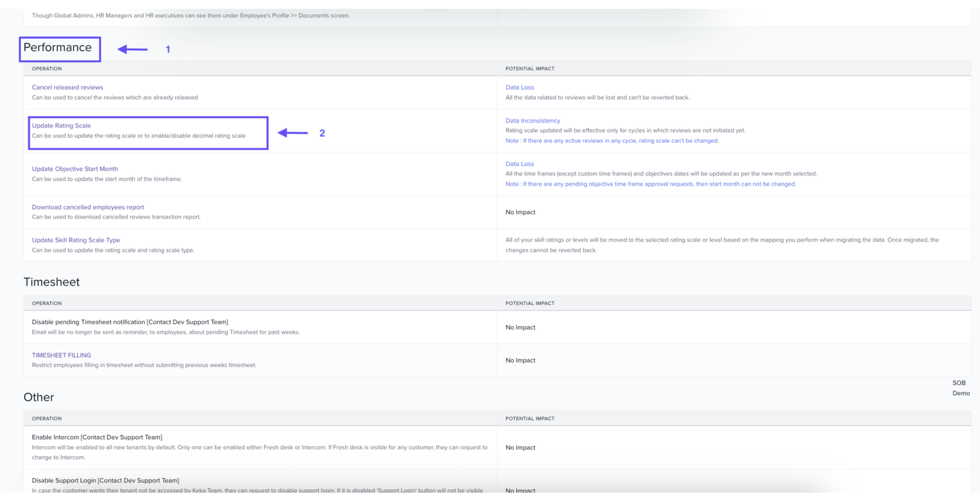Click Download cancelled employees report link
Viewport: 980px width, 495px height.
tap(88, 207)
